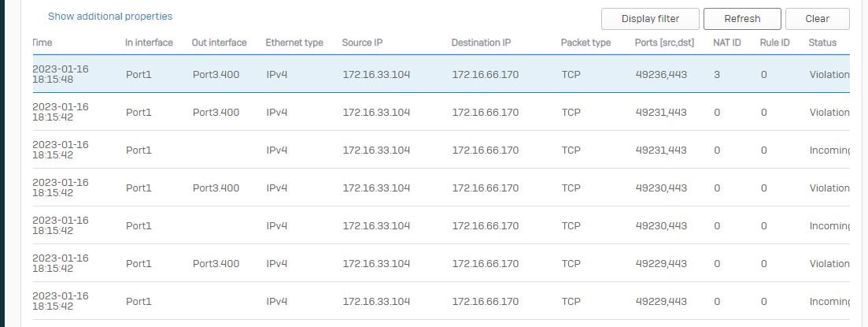Select the Incoming row with ports 49229,443
The image size is (868, 327).
(441, 301)
